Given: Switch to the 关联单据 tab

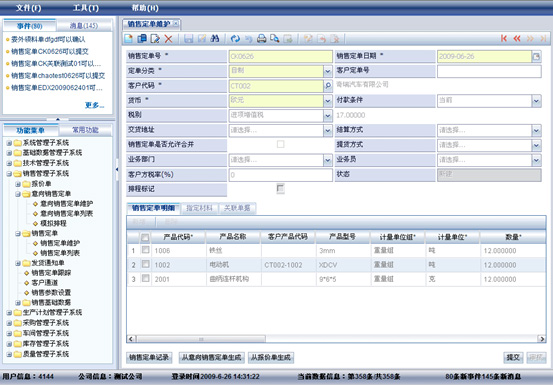Looking at the screenshot, I should [x=237, y=208].
